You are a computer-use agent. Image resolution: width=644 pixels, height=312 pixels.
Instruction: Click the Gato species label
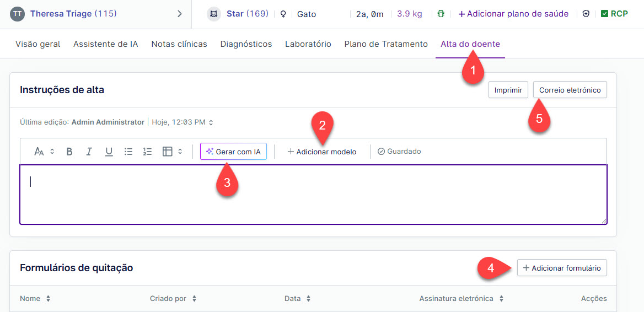pos(307,14)
